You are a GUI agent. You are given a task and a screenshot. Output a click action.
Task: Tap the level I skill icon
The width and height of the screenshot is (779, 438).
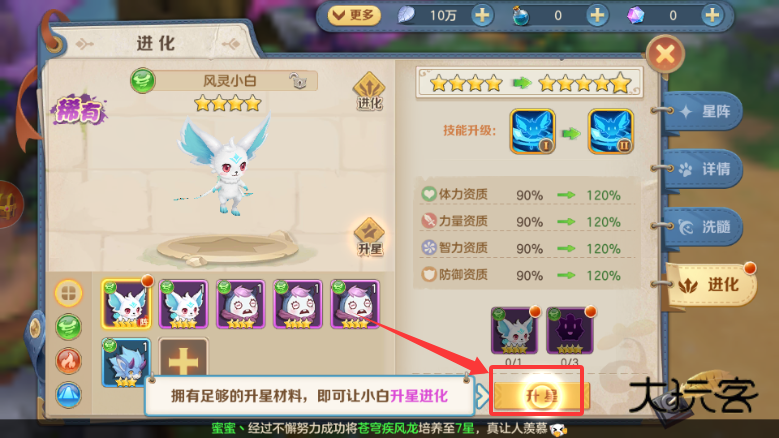pos(532,132)
